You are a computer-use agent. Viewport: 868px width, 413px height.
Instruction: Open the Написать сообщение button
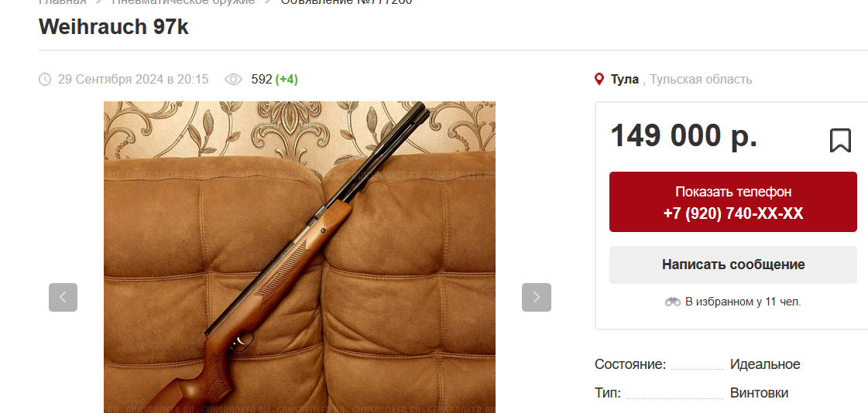pos(733,265)
